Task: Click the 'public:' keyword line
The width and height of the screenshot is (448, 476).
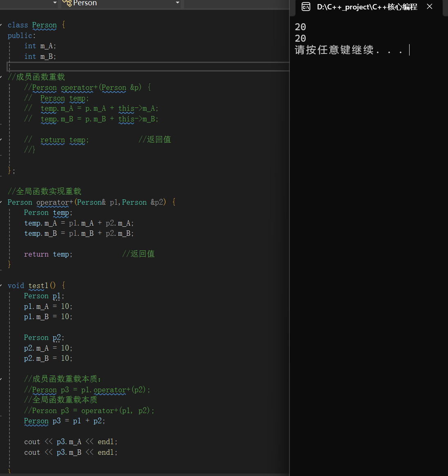Action: pos(22,36)
